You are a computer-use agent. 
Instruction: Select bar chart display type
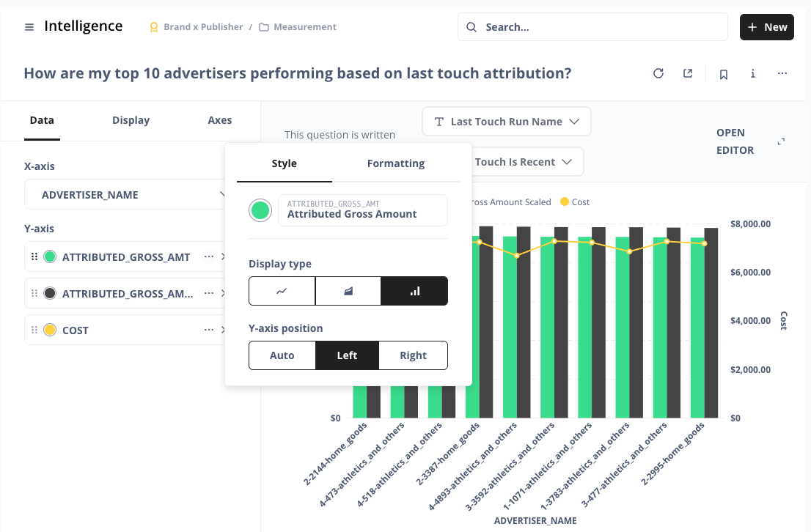414,291
